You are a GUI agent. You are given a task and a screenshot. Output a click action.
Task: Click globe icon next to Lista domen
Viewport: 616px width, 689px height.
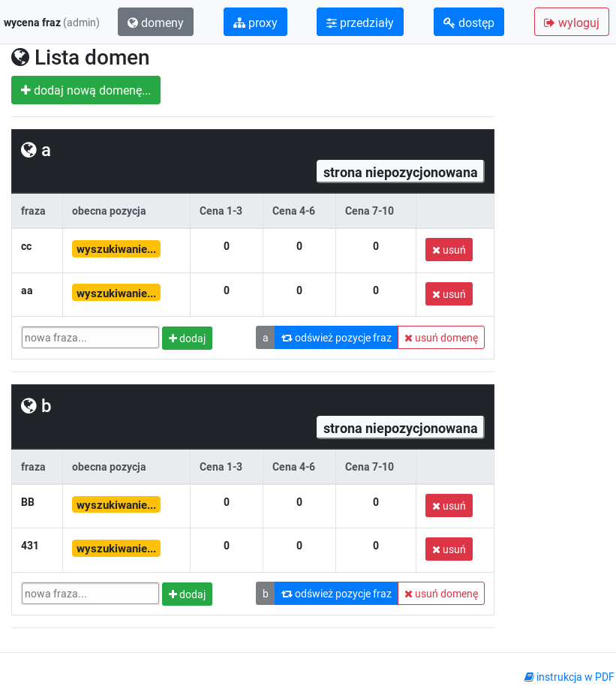pos(20,58)
